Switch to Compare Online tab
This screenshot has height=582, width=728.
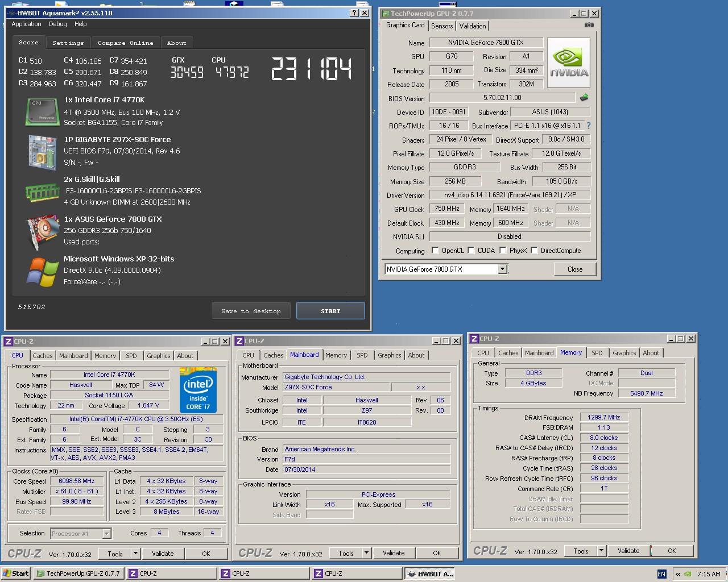[125, 43]
